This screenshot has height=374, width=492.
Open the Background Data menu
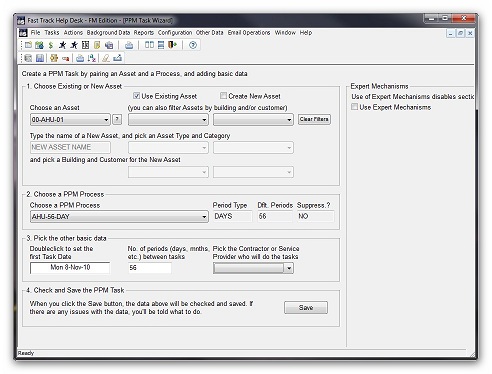pyautogui.click(x=108, y=33)
